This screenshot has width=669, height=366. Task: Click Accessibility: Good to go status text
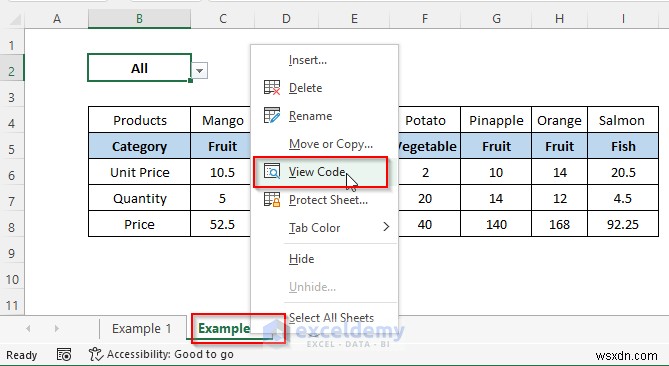pyautogui.click(x=170, y=354)
